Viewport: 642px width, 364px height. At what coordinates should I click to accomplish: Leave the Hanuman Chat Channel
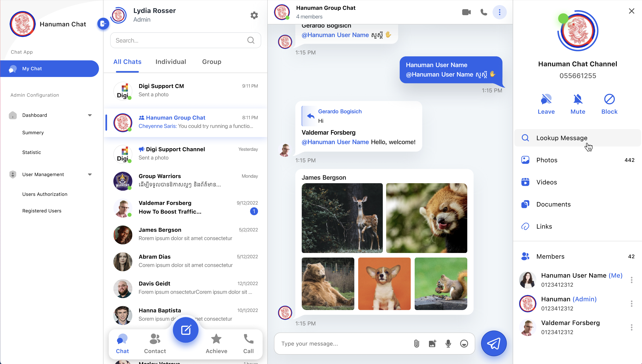point(546,104)
